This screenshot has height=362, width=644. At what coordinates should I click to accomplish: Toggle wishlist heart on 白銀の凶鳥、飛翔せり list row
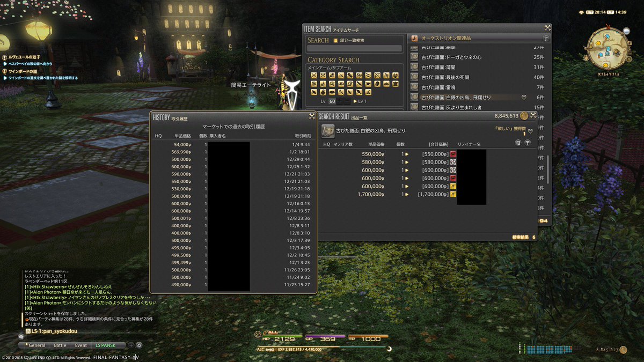pos(524,98)
